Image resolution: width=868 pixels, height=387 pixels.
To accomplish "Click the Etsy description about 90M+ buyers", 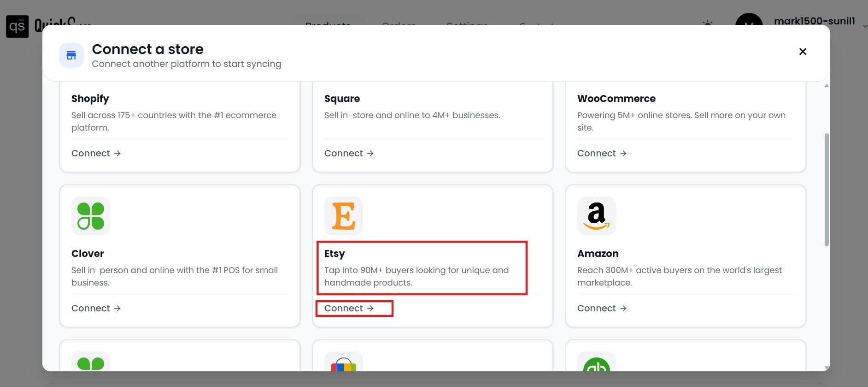I will coord(416,276).
